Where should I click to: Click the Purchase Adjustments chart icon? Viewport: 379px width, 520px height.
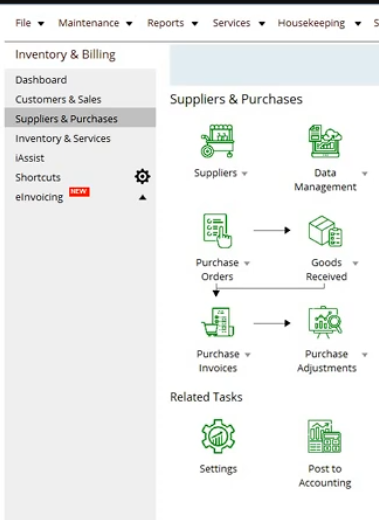point(325,322)
